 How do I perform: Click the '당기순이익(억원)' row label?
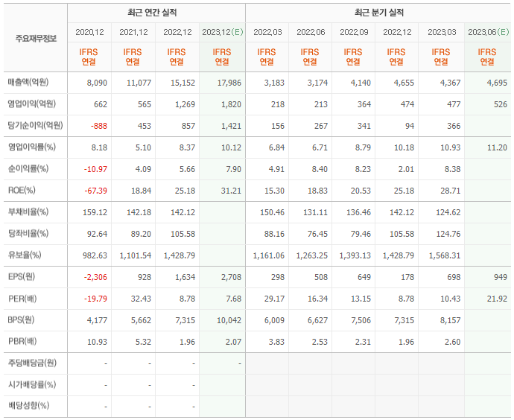(x=36, y=125)
